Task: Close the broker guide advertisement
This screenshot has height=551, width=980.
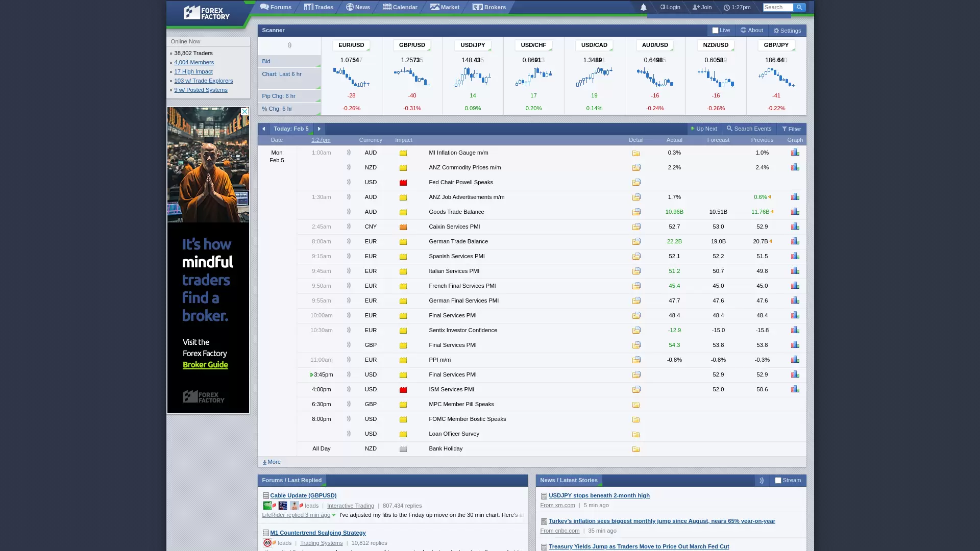Action: 244,111
